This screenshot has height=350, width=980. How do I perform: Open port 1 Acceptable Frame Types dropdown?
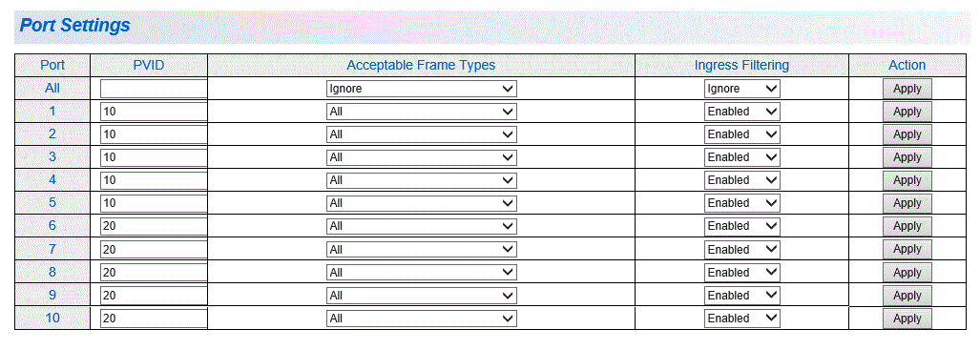tap(421, 112)
